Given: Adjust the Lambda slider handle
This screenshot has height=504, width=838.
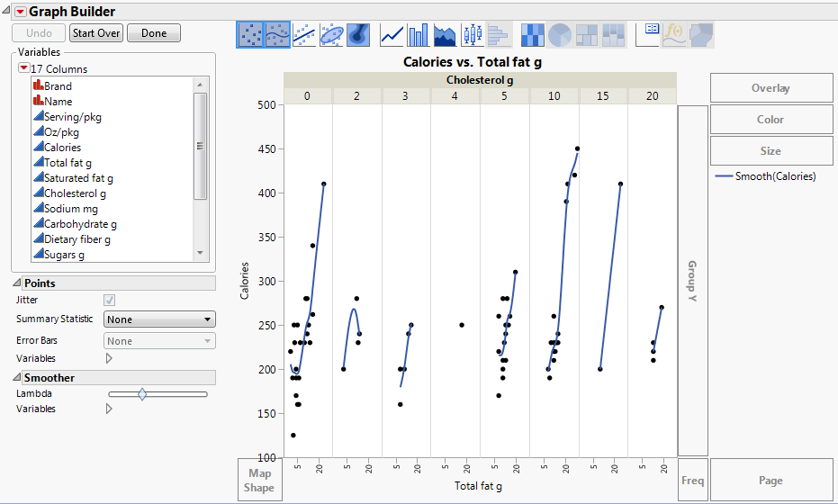Looking at the screenshot, I should (x=142, y=394).
